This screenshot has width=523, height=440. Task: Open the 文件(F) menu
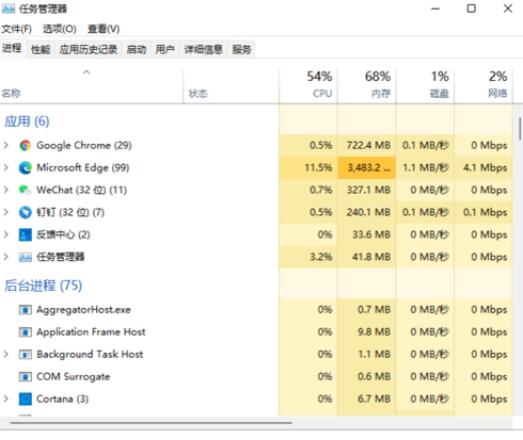pyautogui.click(x=16, y=29)
